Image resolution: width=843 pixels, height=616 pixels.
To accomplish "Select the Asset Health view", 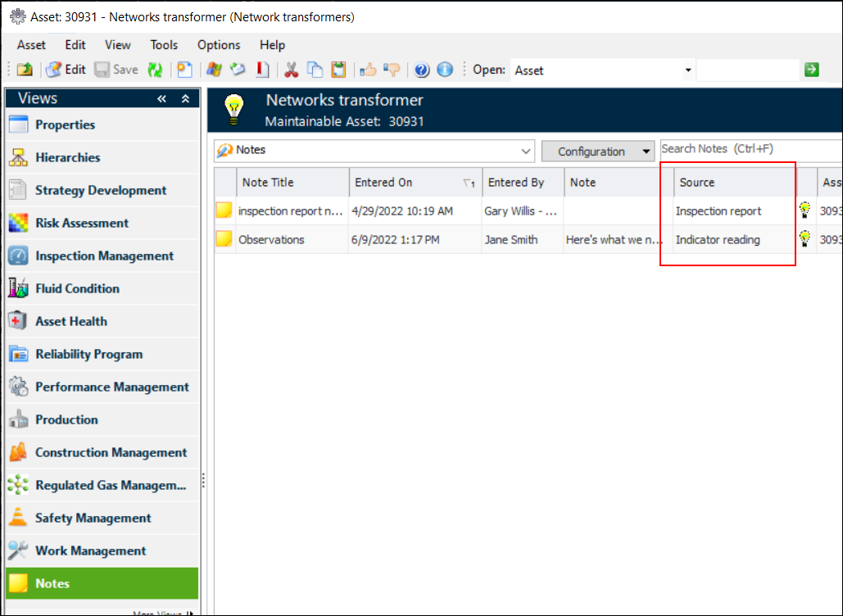I will coord(71,321).
